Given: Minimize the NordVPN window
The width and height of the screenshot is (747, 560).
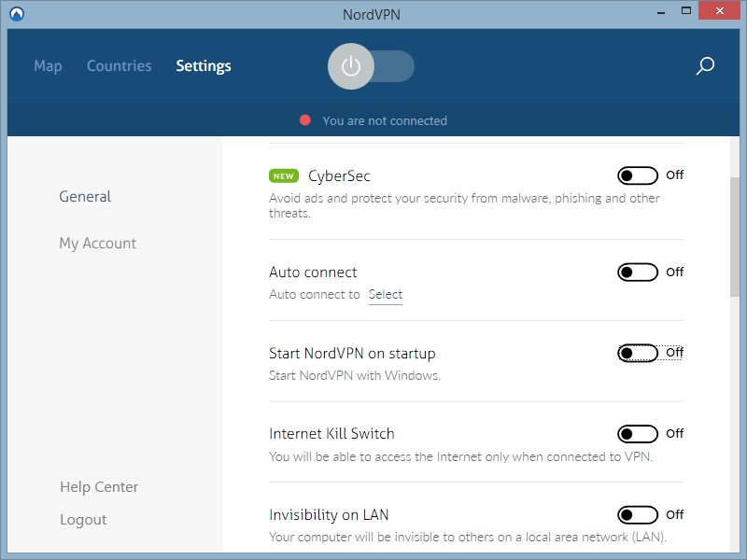Looking at the screenshot, I should [661, 12].
